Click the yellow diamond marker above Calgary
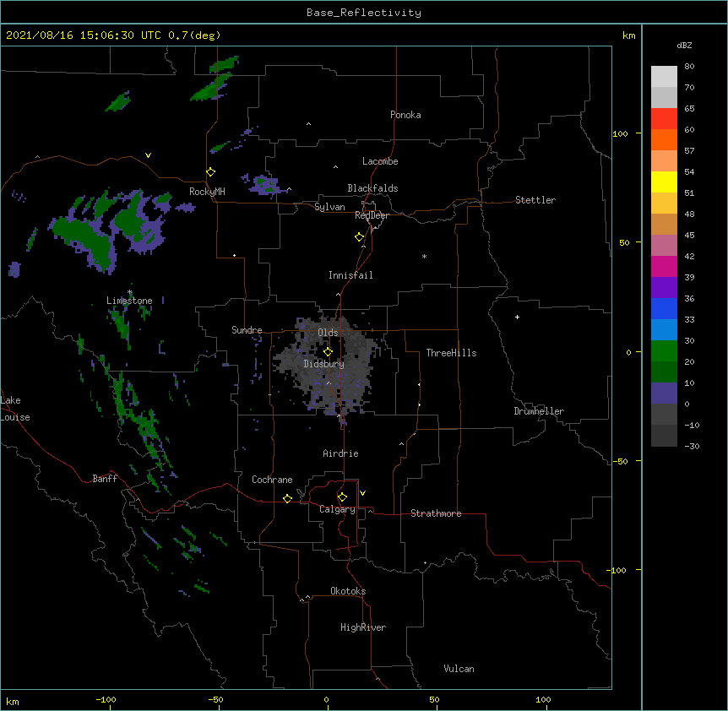The width and height of the screenshot is (728, 711). click(x=342, y=497)
